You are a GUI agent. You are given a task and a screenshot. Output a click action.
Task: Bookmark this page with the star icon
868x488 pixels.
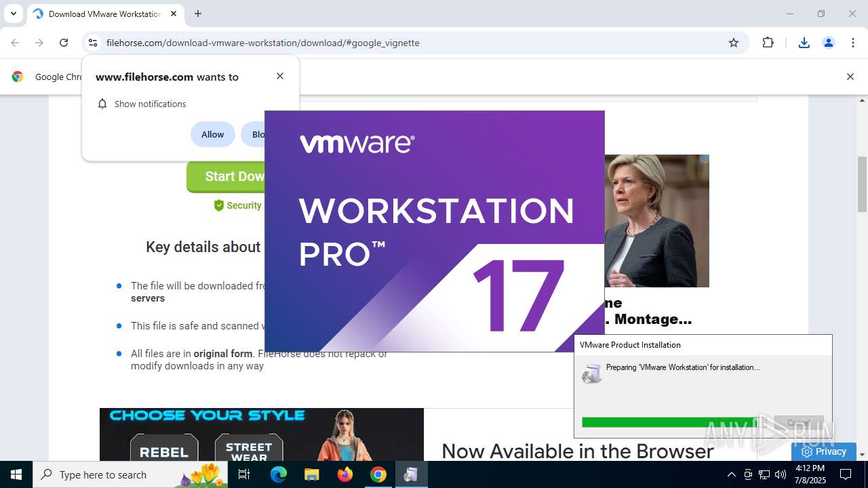tap(734, 43)
